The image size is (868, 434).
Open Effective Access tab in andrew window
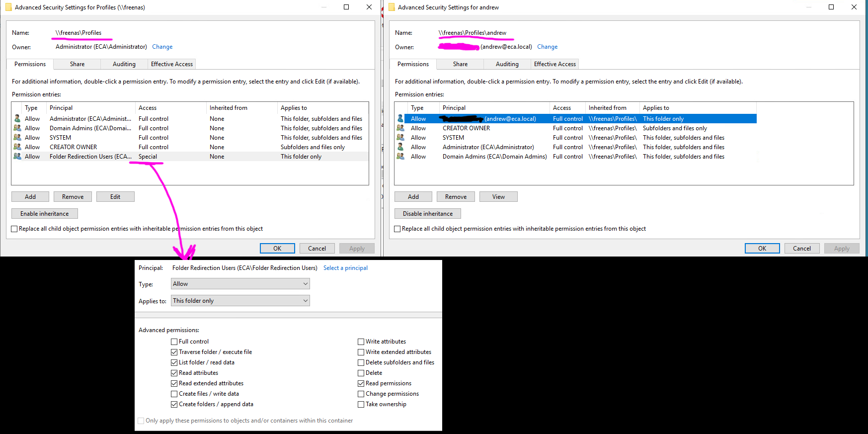click(x=555, y=64)
